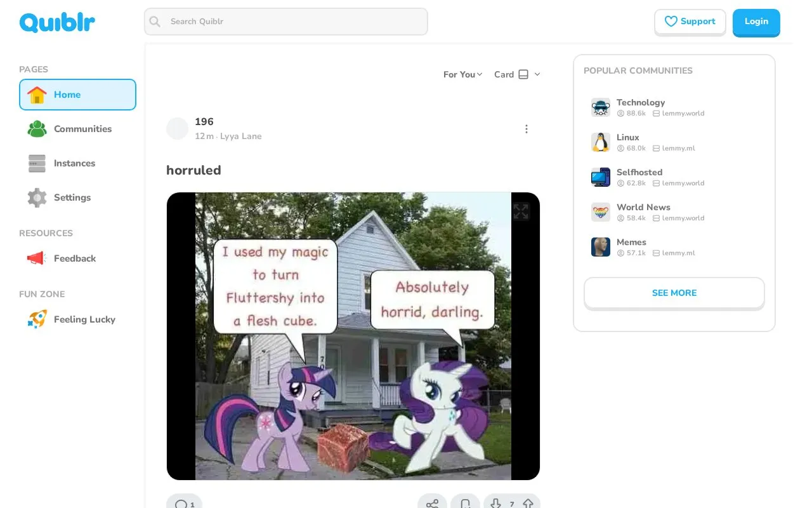Screen dimensions: 812x508
Task: Open the Selfhosted community link
Action: [x=639, y=172]
